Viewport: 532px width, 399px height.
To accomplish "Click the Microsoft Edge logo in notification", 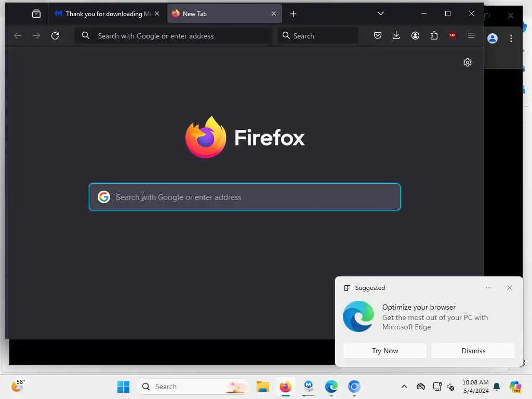I will [x=358, y=316].
